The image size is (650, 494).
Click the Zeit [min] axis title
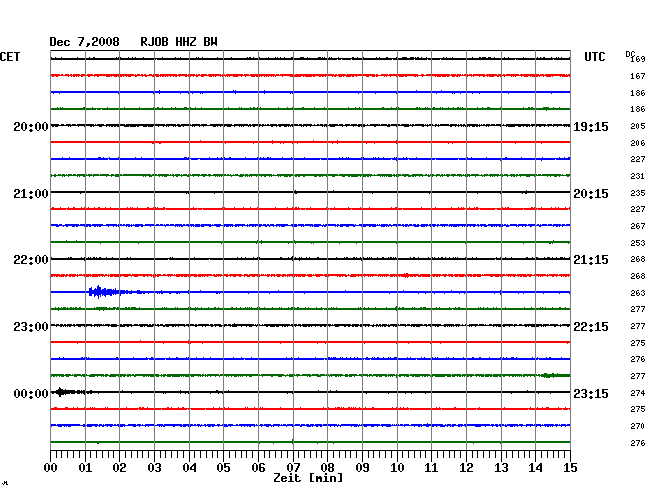click(x=308, y=478)
